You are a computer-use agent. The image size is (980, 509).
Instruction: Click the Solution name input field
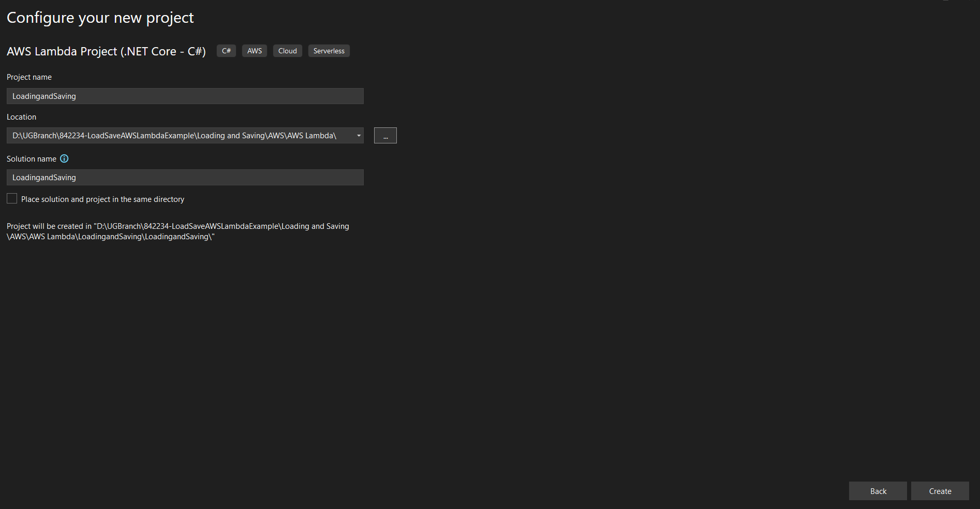tap(185, 178)
